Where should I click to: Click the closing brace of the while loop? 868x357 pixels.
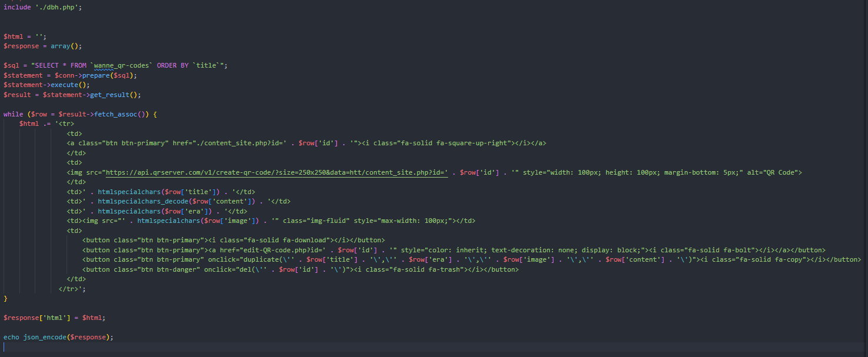tap(4, 298)
